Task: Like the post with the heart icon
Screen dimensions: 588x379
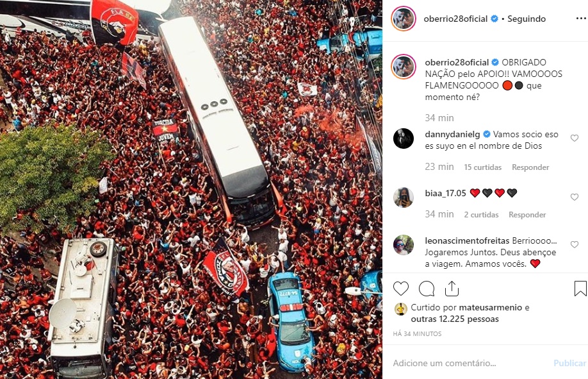Action: point(400,289)
